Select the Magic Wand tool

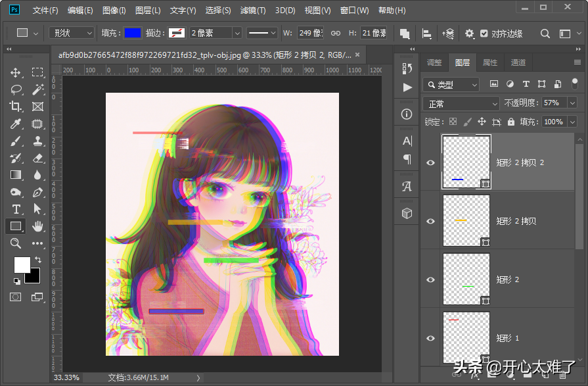coord(37,89)
